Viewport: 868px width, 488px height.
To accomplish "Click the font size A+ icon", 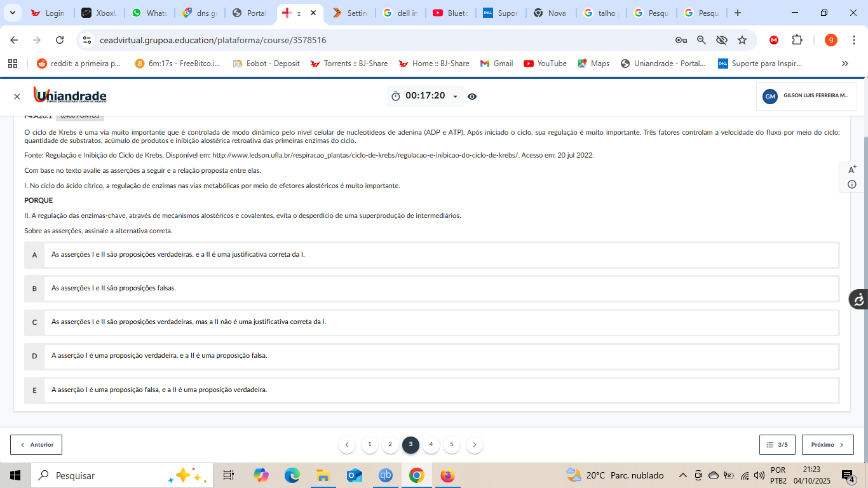I will [x=852, y=170].
